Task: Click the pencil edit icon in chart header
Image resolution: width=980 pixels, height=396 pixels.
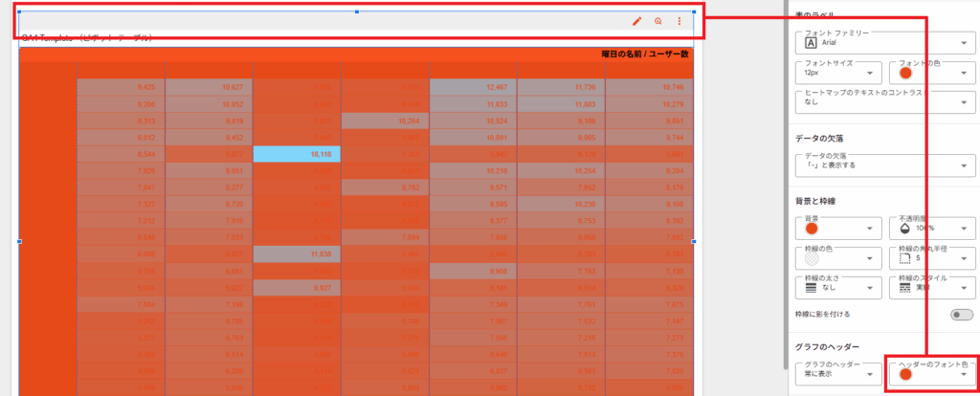Action: point(636,21)
